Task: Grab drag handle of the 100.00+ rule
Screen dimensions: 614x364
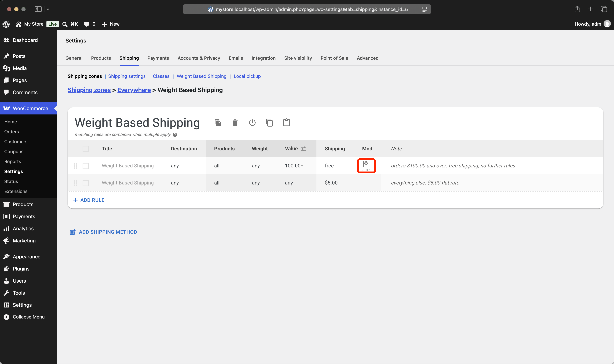Action: coord(75,166)
